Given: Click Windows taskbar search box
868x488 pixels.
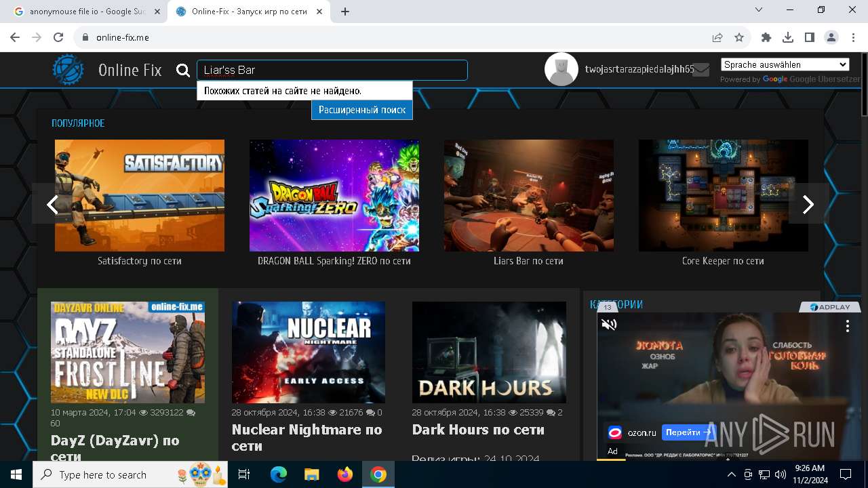Looking at the screenshot, I should click(x=130, y=474).
